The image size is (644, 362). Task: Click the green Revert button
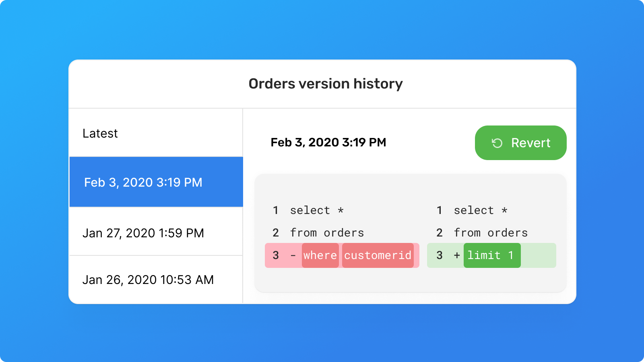(x=521, y=143)
